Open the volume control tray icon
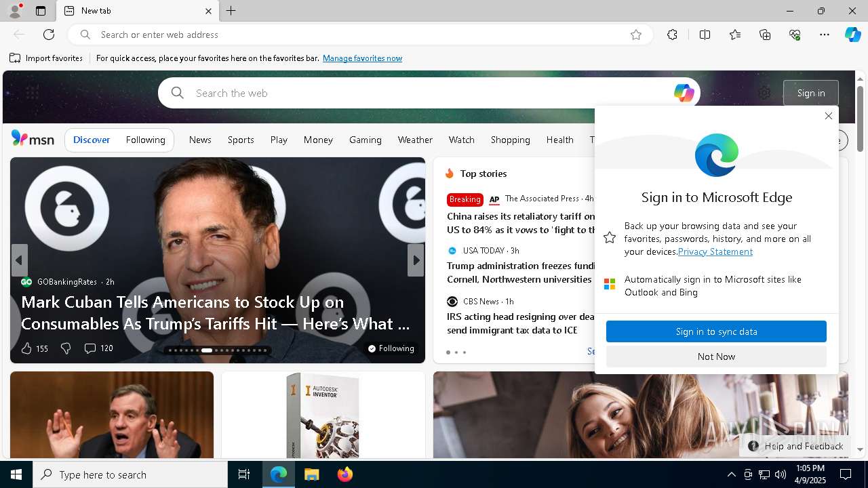Viewport: 868px width, 488px height. click(x=780, y=474)
